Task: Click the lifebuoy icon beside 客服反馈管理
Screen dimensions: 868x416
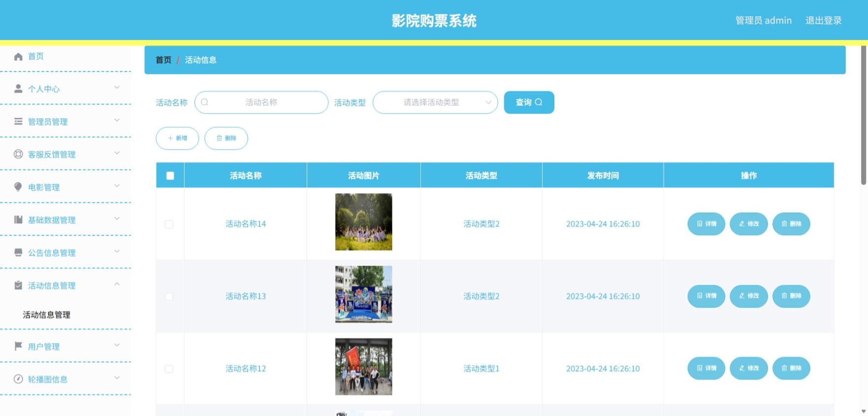Action: (x=18, y=154)
